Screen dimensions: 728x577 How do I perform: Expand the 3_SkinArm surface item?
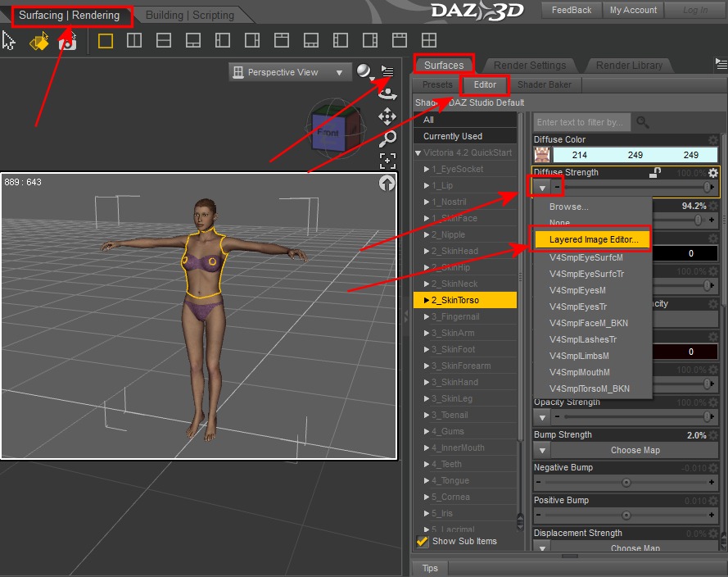(x=426, y=333)
